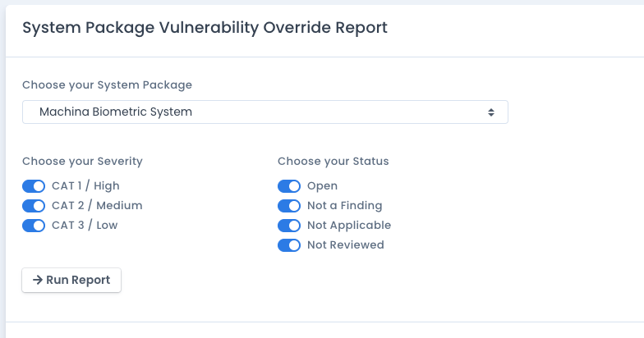Click the "CAT 3 / Low" label text
This screenshot has height=338, width=644.
tap(85, 226)
